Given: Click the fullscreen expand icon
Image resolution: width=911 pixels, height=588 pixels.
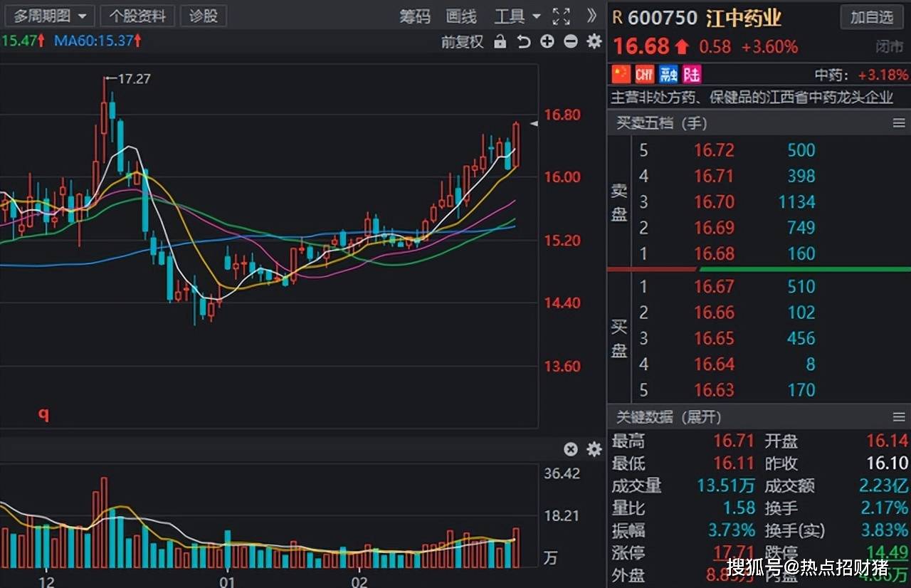Looking at the screenshot, I should click(562, 16).
